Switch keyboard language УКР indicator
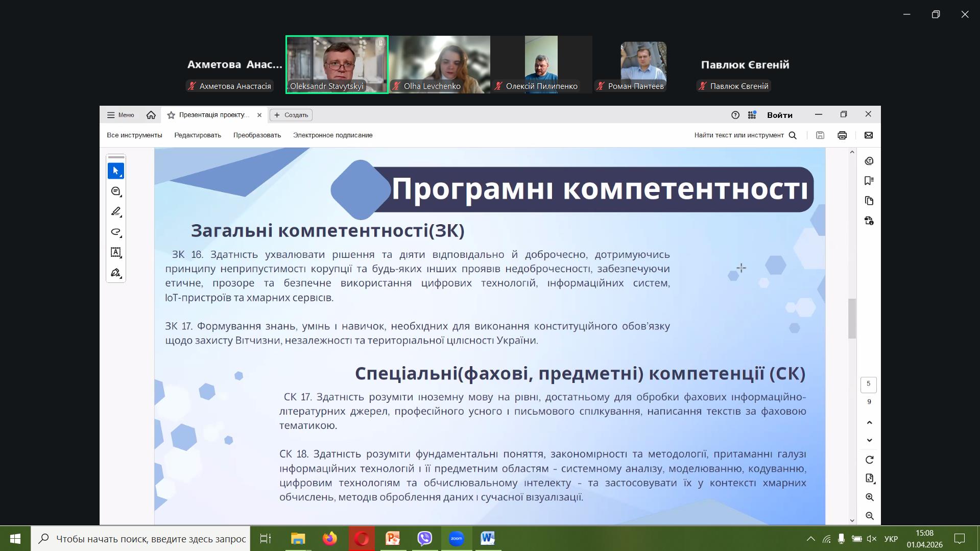Screen dimensions: 980x551 pos(891,539)
